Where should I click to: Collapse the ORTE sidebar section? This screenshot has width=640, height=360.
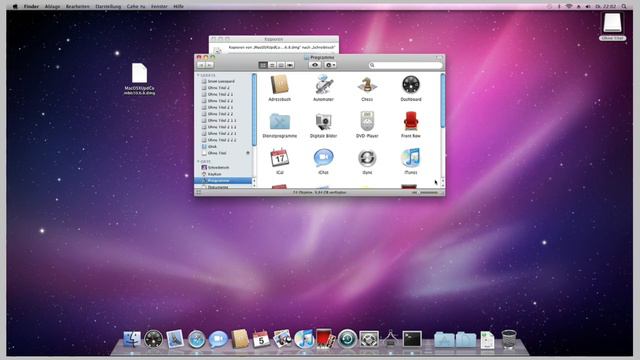click(198, 162)
